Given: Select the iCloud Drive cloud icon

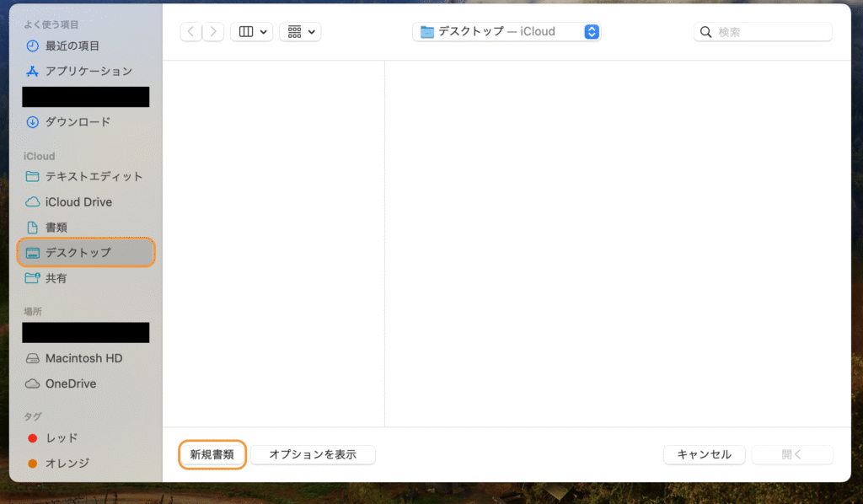Looking at the screenshot, I should 33,201.
